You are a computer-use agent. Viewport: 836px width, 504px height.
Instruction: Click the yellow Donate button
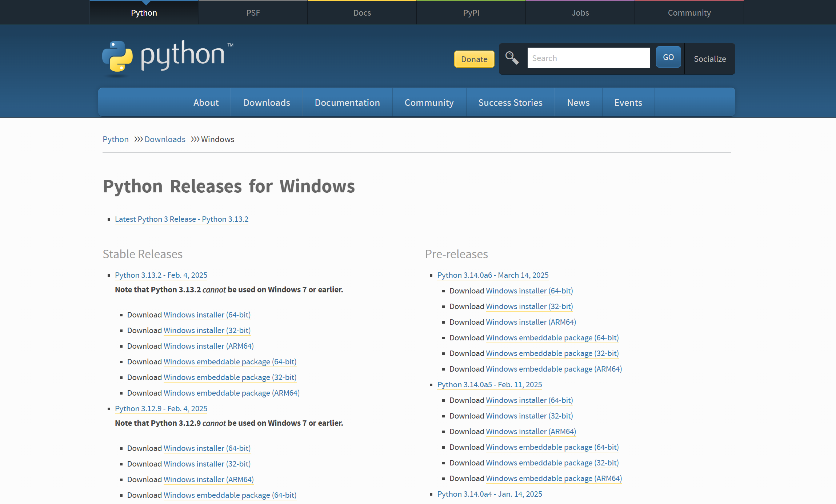click(x=474, y=59)
